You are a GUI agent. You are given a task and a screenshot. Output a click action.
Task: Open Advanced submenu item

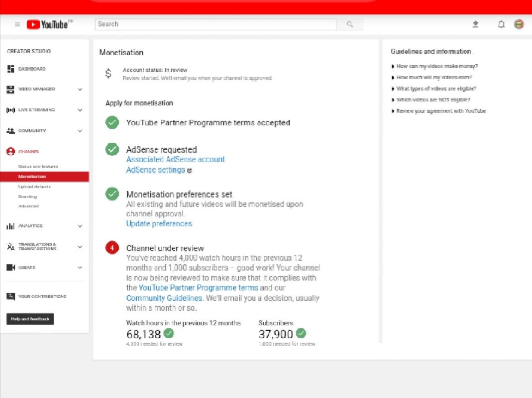[28, 206]
